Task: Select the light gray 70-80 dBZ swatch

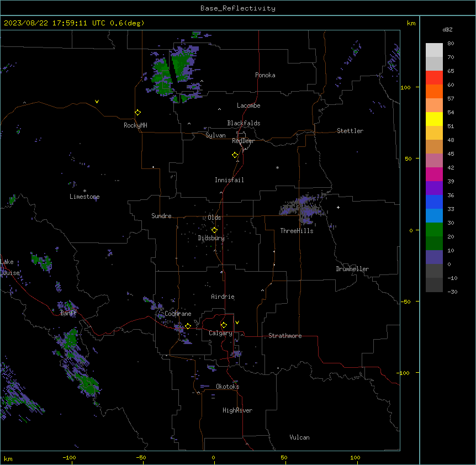Action: pos(434,50)
